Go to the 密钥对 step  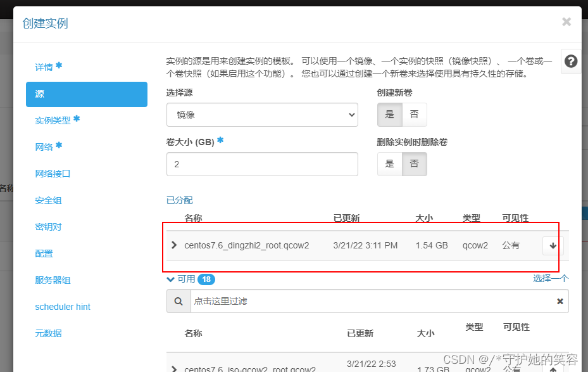click(x=48, y=227)
